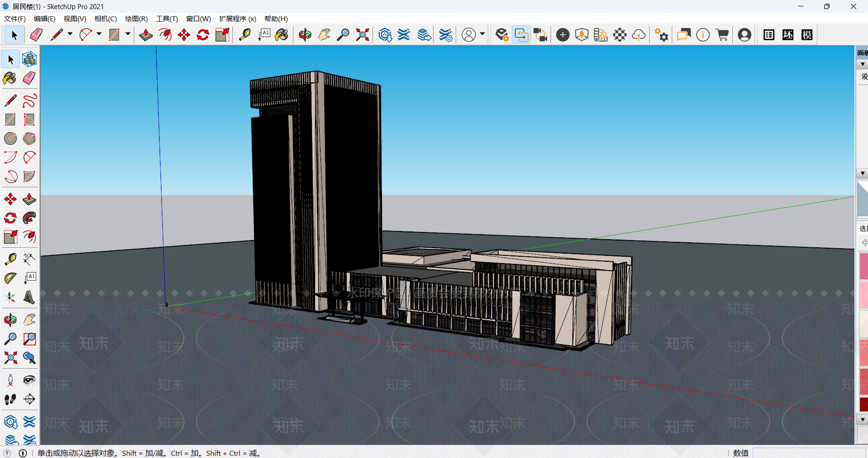Click the down arrow at the materials list bottom

[x=863, y=420]
